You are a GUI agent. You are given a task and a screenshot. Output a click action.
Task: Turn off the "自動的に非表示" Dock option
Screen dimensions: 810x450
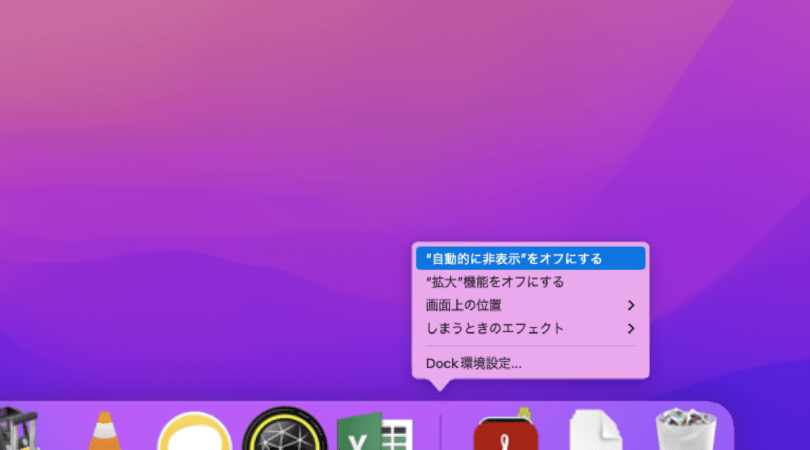pyautogui.click(x=531, y=258)
